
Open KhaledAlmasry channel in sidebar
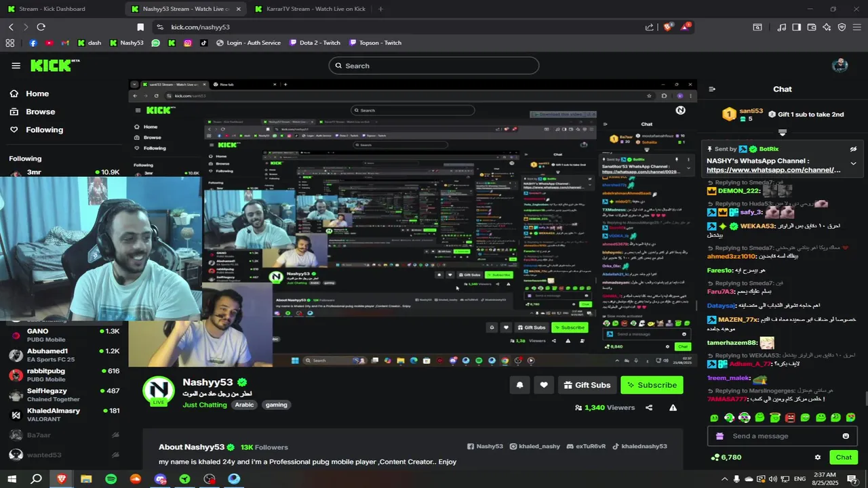click(x=63, y=415)
